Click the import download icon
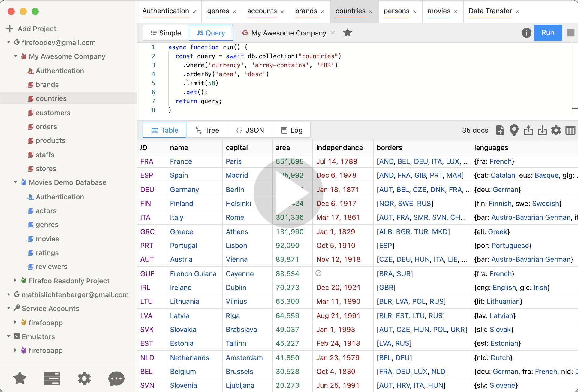The width and height of the screenshot is (578, 392). [x=542, y=130]
